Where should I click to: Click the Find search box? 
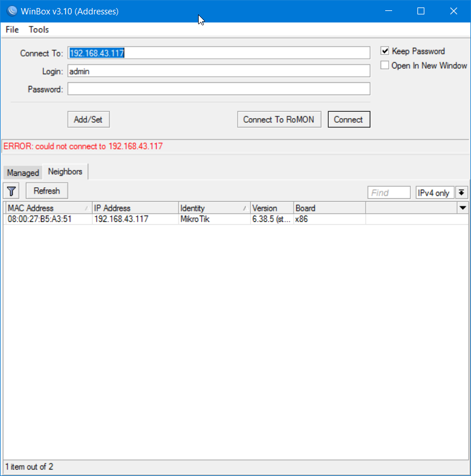(x=389, y=193)
